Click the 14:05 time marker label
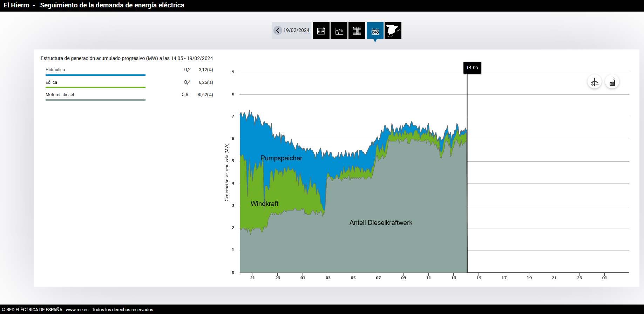The width and height of the screenshot is (644, 314). point(472,68)
